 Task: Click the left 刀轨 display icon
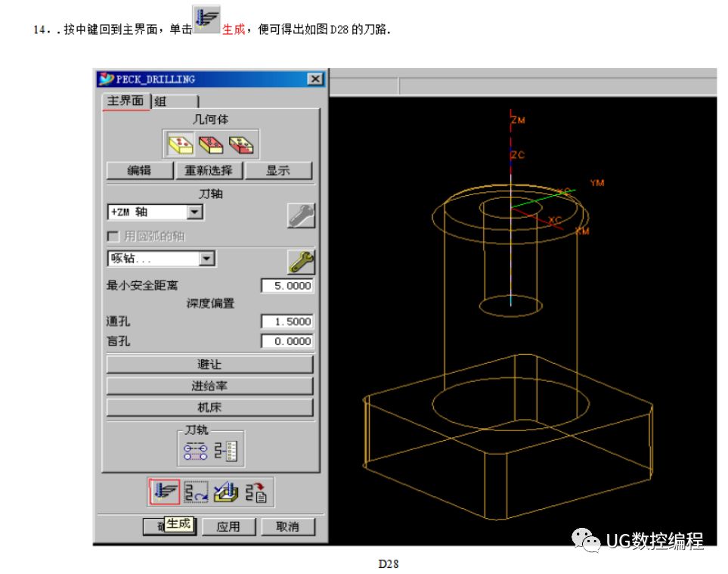click(197, 450)
